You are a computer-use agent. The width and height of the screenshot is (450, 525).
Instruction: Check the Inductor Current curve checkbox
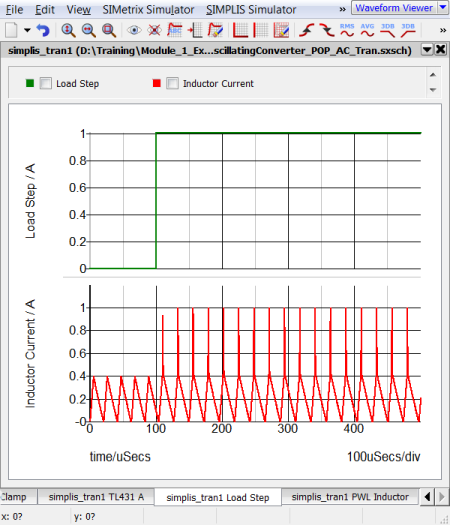[x=172, y=83]
